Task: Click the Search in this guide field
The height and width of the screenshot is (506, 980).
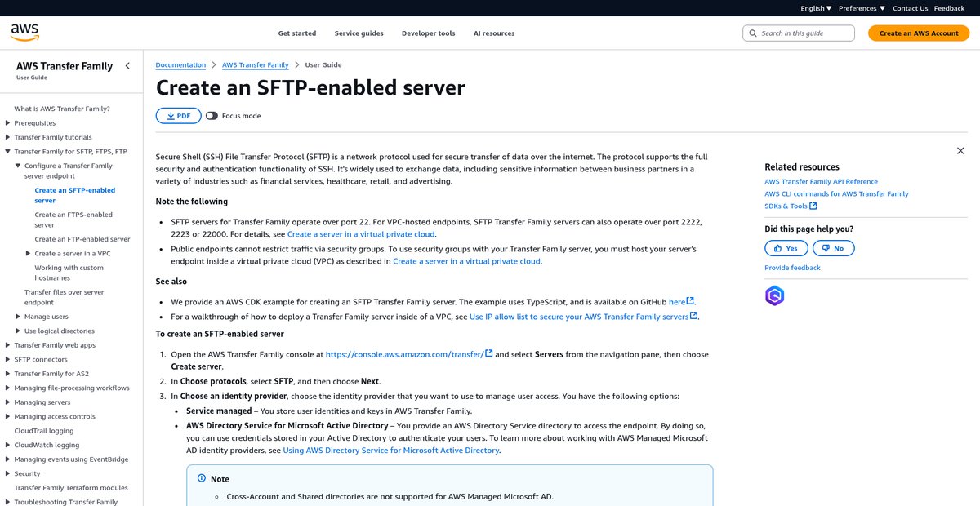Action: point(799,33)
